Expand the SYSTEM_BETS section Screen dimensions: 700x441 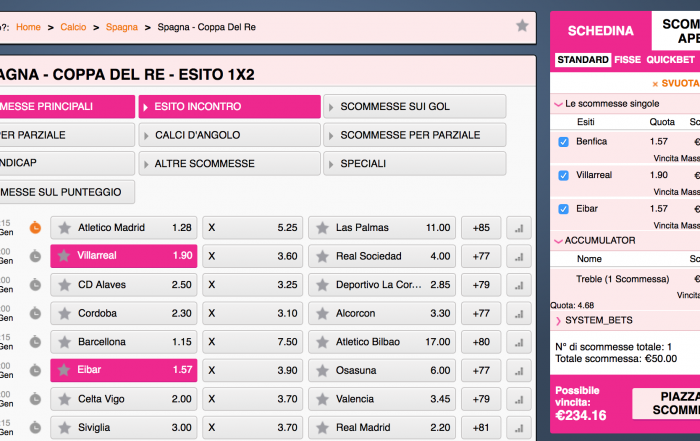tap(558, 320)
